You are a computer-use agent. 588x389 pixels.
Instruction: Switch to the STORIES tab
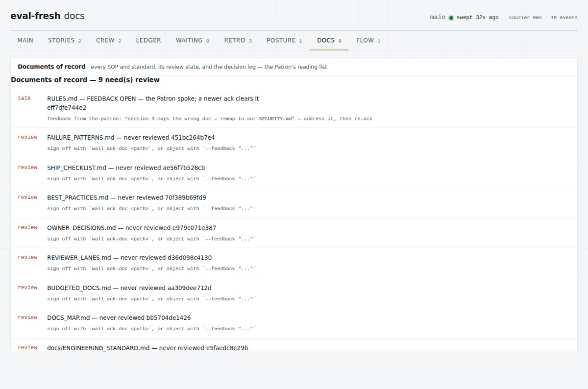point(64,40)
